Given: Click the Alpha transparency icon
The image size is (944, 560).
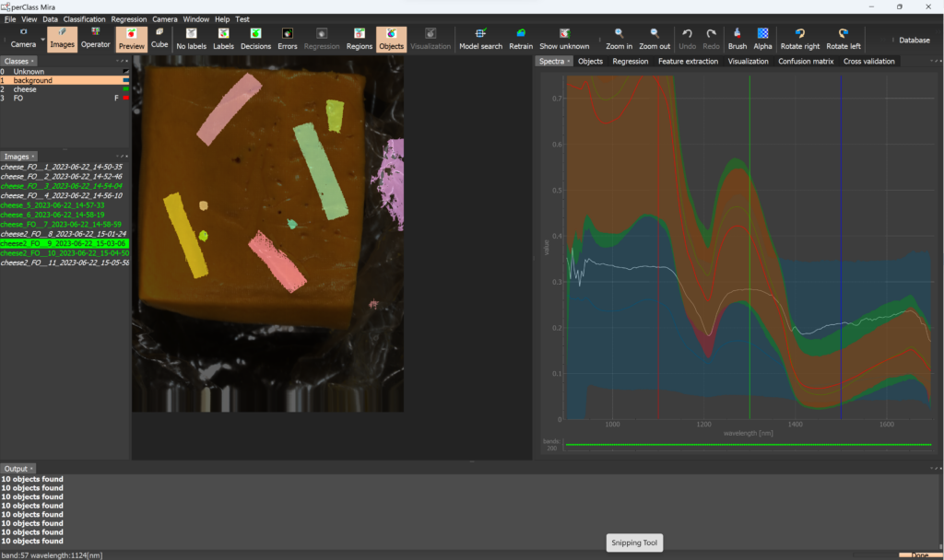Looking at the screenshot, I should [x=762, y=38].
